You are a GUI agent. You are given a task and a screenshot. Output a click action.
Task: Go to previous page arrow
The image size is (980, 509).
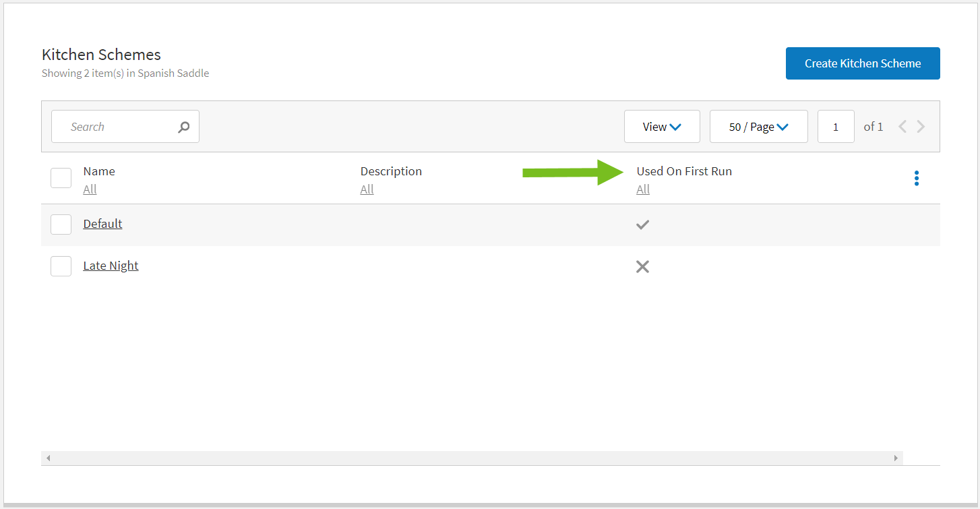pyautogui.click(x=902, y=127)
